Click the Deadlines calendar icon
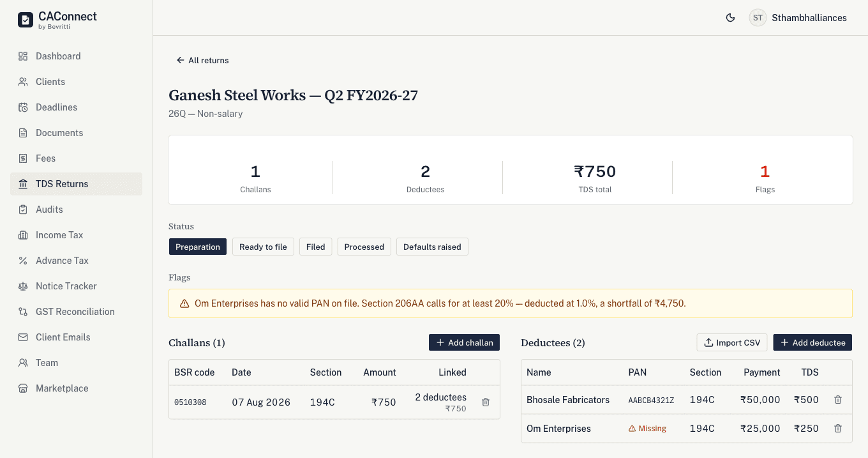The image size is (868, 458). pyautogui.click(x=23, y=107)
